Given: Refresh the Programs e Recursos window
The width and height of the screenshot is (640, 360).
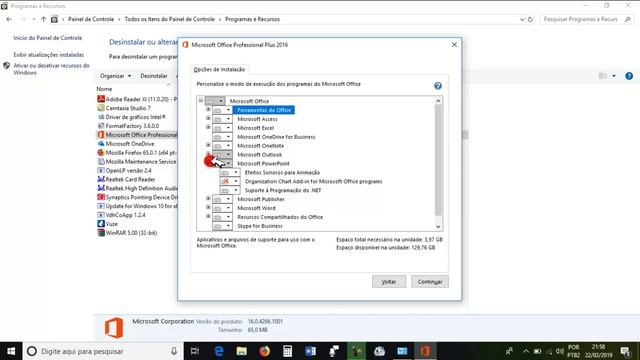Looking at the screenshot, I should pyautogui.click(x=530, y=19).
